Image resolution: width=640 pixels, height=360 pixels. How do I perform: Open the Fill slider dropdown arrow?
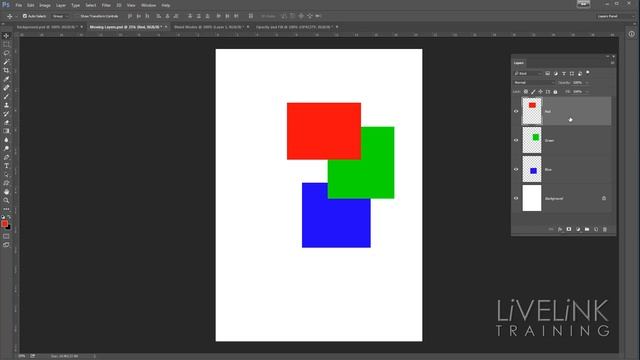(x=587, y=92)
